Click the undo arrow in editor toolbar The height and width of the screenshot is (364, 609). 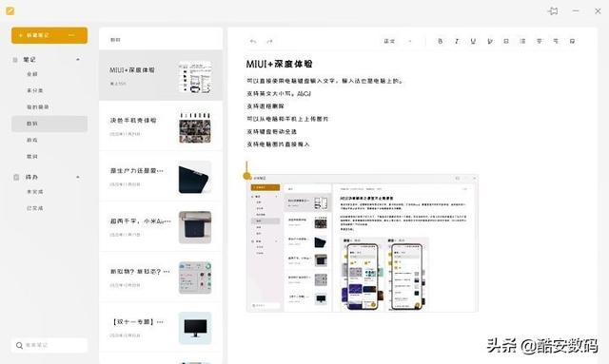click(253, 41)
